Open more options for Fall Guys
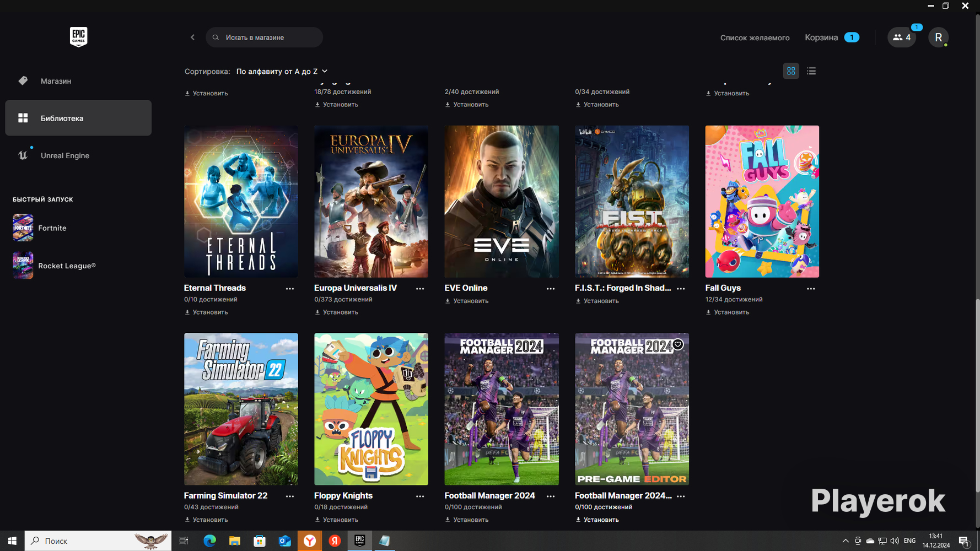The image size is (980, 551). point(811,289)
